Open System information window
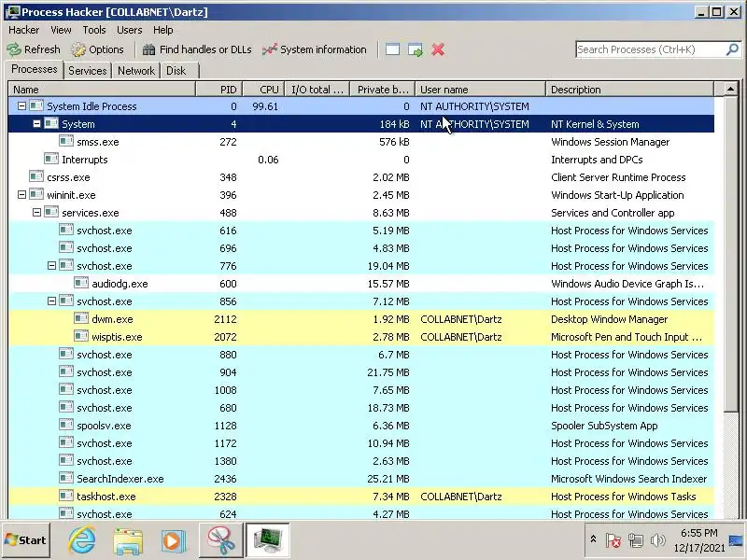 pyautogui.click(x=314, y=49)
